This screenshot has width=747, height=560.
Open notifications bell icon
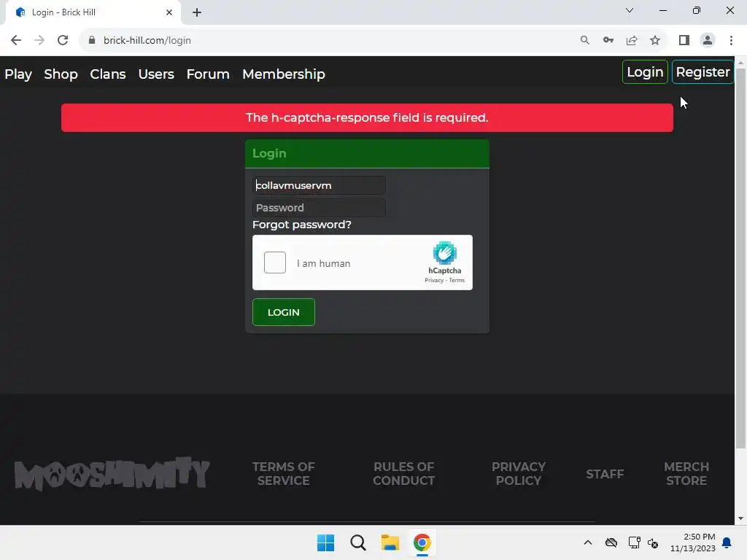pyautogui.click(x=727, y=542)
